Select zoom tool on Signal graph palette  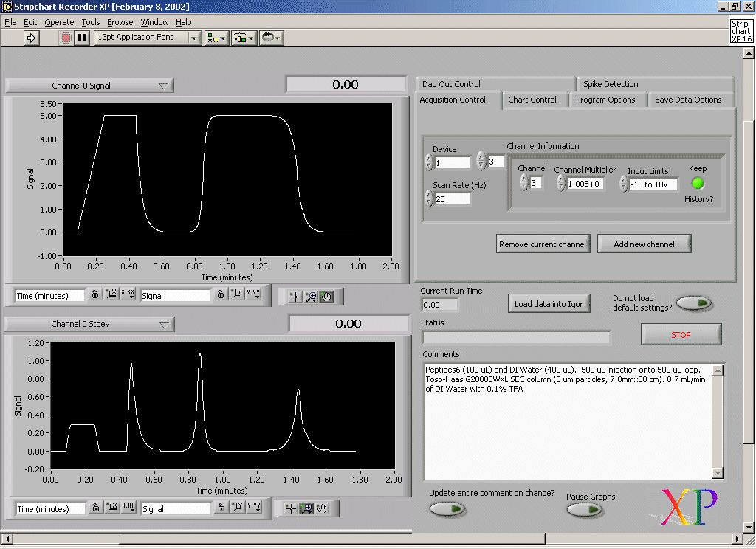click(x=311, y=297)
